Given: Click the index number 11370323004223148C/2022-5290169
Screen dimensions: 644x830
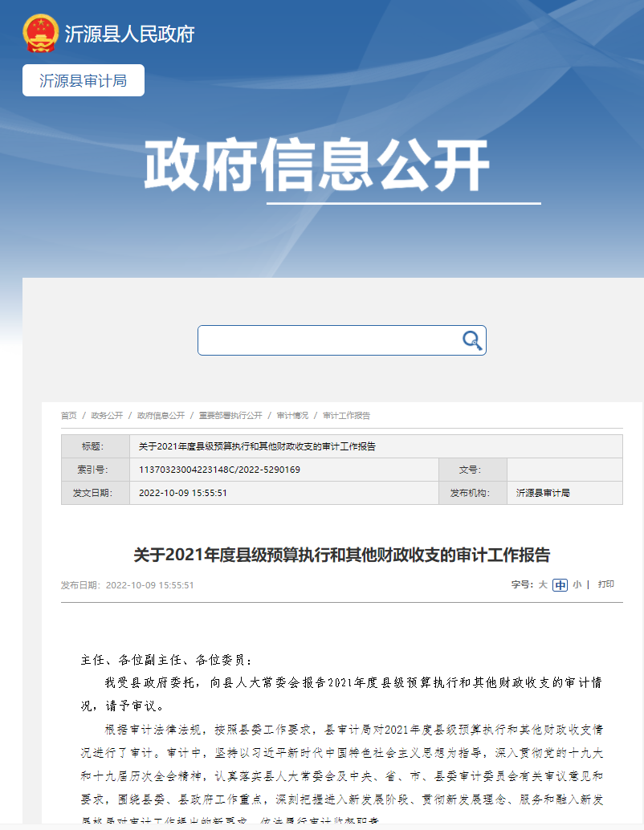Looking at the screenshot, I should (x=219, y=470).
